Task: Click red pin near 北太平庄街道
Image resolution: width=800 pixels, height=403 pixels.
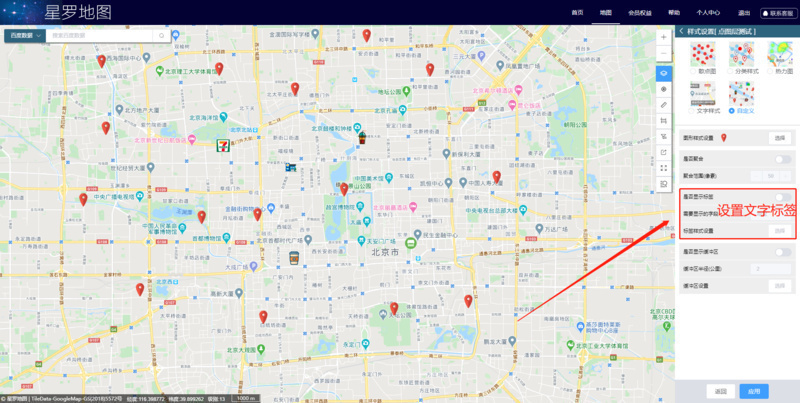Action: pos(295,88)
